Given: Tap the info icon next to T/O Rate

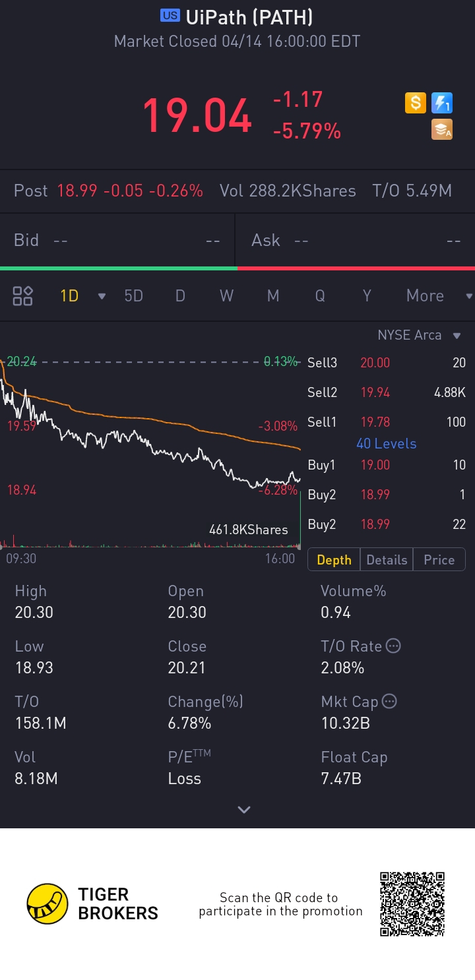Looking at the screenshot, I should pos(393,646).
